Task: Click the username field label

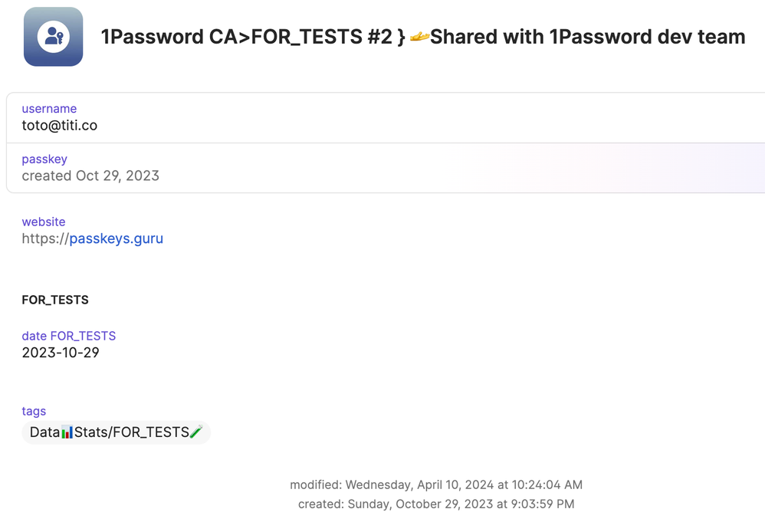Action: tap(49, 109)
